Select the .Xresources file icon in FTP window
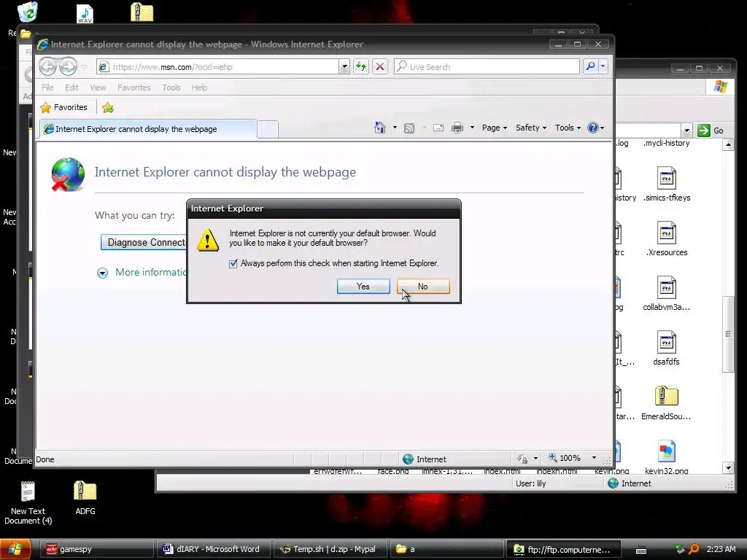 (x=667, y=233)
